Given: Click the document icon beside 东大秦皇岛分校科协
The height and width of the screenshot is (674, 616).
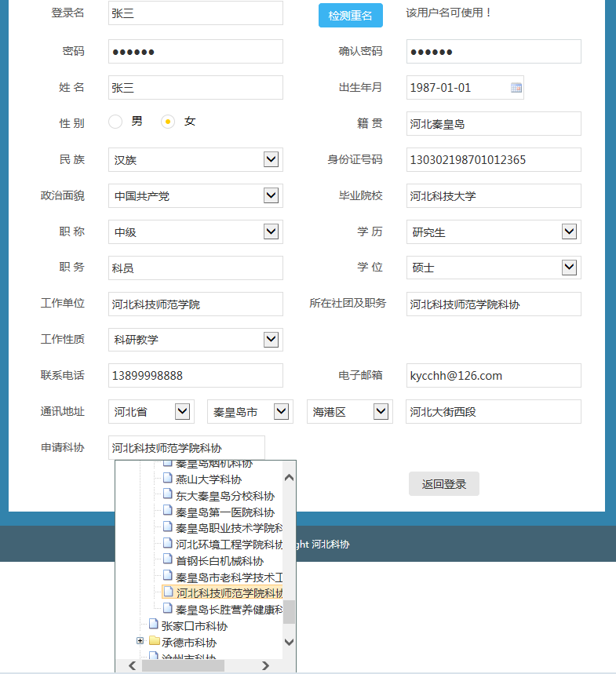Looking at the screenshot, I should (x=167, y=495).
